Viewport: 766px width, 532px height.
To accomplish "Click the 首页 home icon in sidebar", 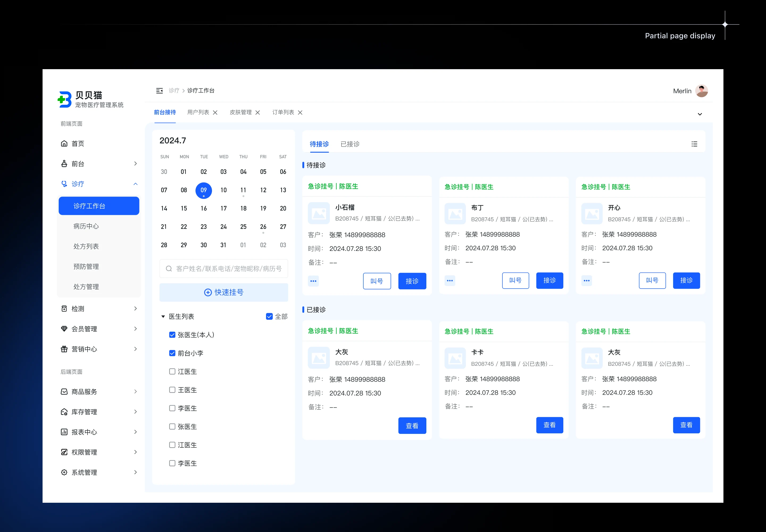I will tap(64, 144).
